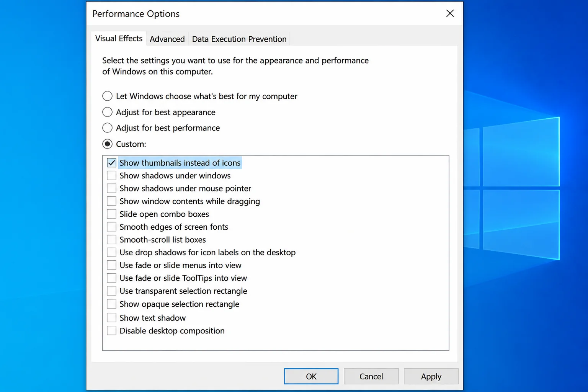This screenshot has height=392, width=588.
Task: Check Show opaque selection rectangle
Action: coord(111,304)
